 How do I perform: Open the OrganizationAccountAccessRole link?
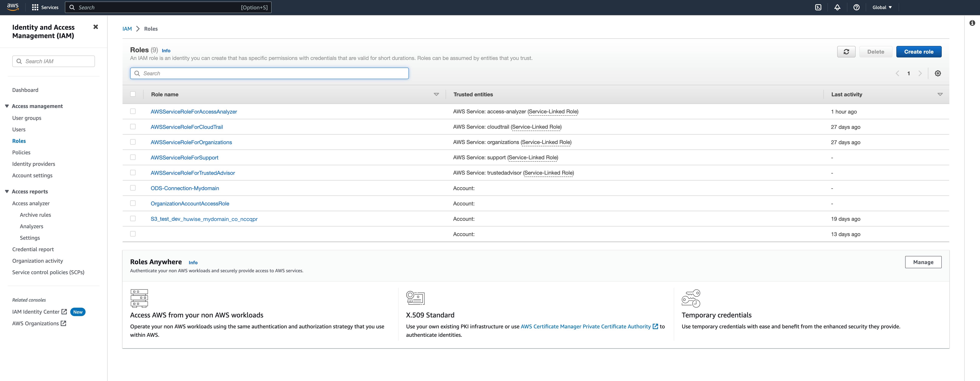point(190,204)
